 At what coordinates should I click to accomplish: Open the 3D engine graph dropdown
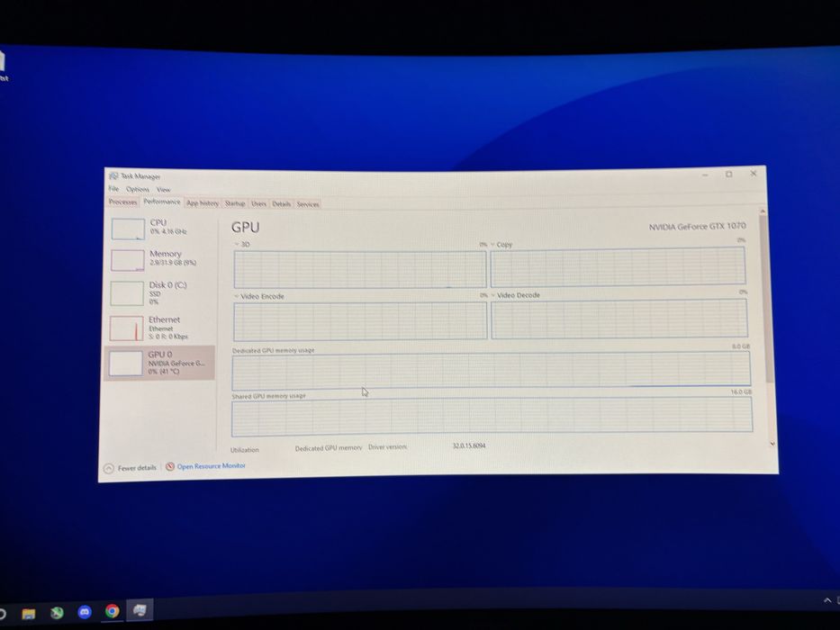pyautogui.click(x=237, y=244)
